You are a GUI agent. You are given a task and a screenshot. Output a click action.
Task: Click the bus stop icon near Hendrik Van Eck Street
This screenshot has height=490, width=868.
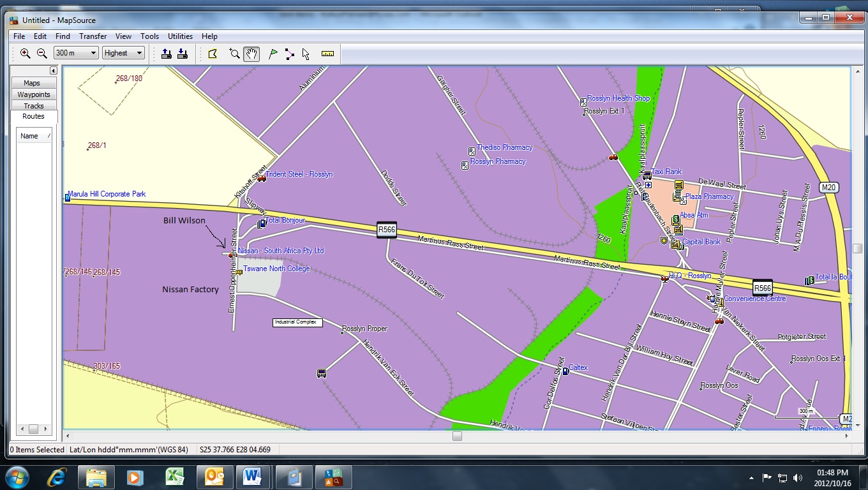pos(322,373)
